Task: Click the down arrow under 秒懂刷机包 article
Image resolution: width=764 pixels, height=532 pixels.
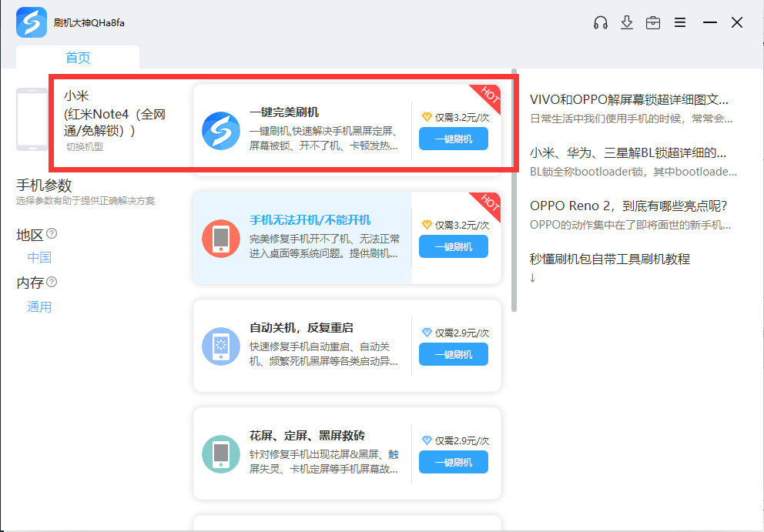Action: click(x=532, y=278)
